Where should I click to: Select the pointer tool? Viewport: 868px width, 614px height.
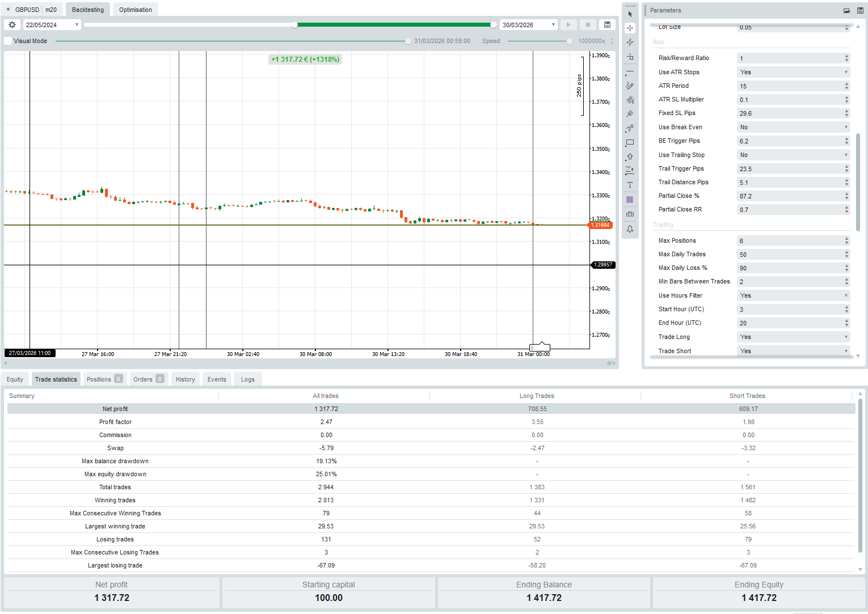pyautogui.click(x=630, y=13)
